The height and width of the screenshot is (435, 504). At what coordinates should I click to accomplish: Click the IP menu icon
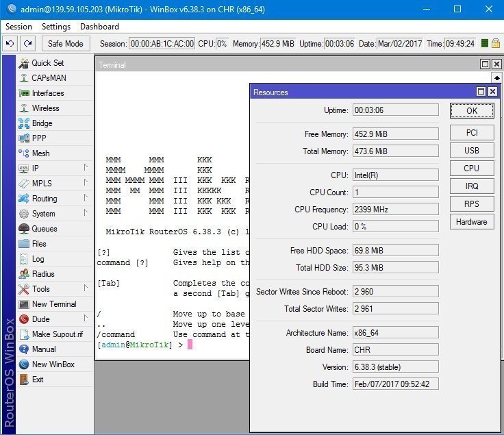[x=24, y=169]
